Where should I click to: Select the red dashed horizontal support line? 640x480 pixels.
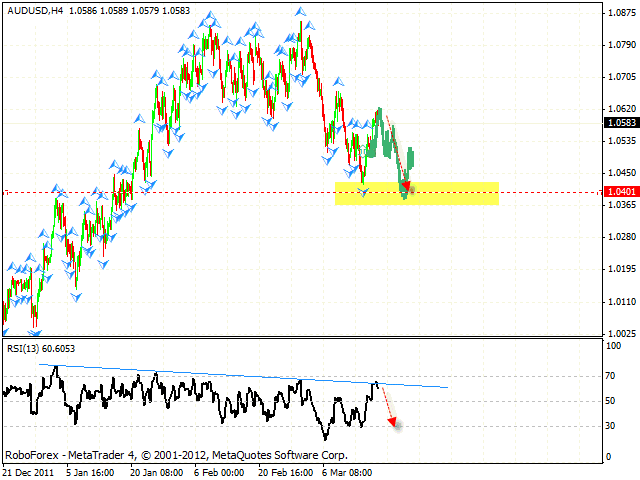click(x=200, y=192)
